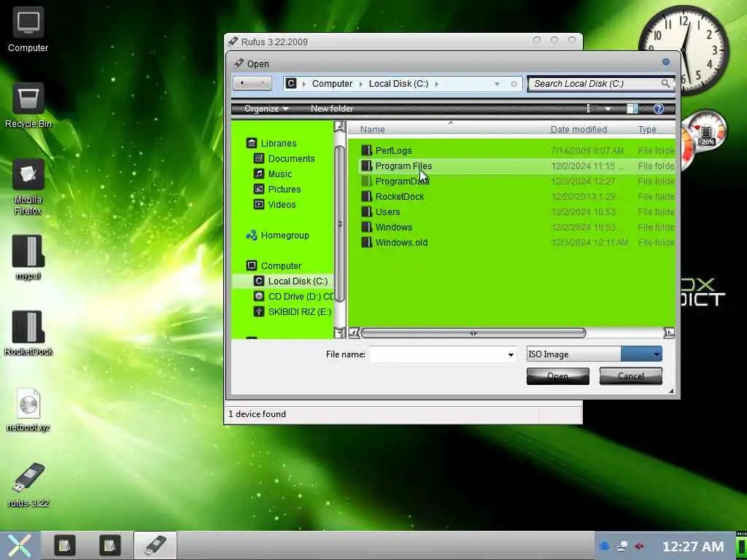Click the first notepad taskbar icon

64,545
